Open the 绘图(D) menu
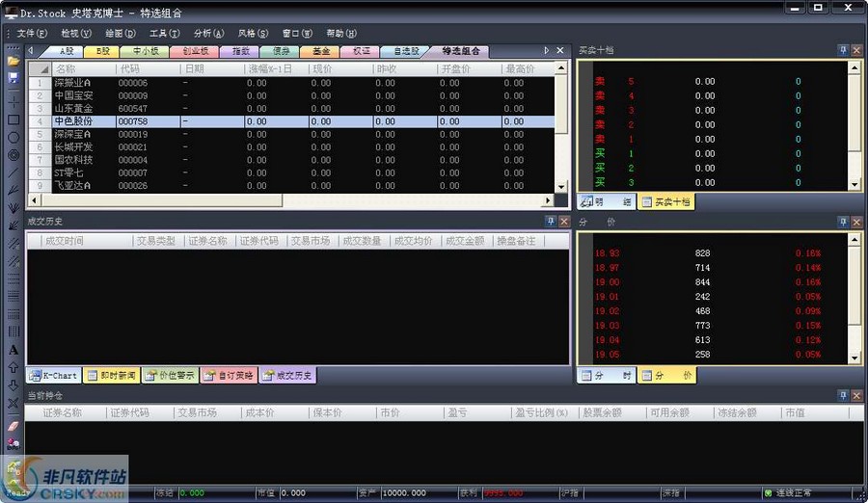Viewport: 868px width, 503px height. coord(121,33)
